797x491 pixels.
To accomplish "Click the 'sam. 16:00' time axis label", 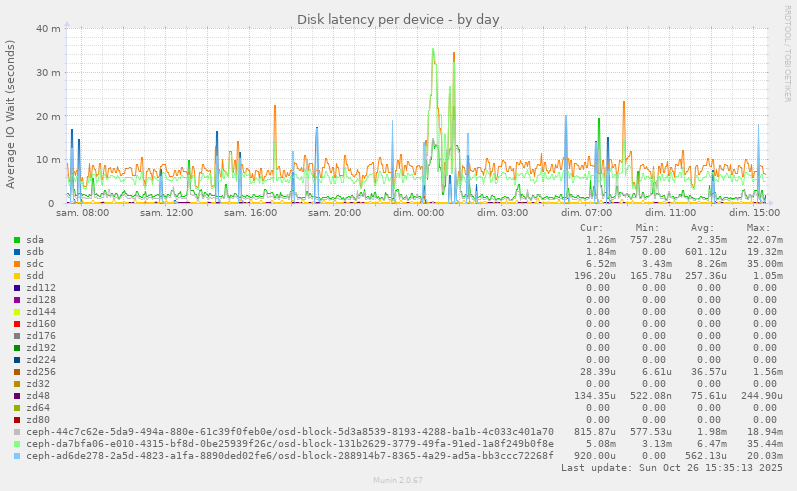I will tap(250, 213).
